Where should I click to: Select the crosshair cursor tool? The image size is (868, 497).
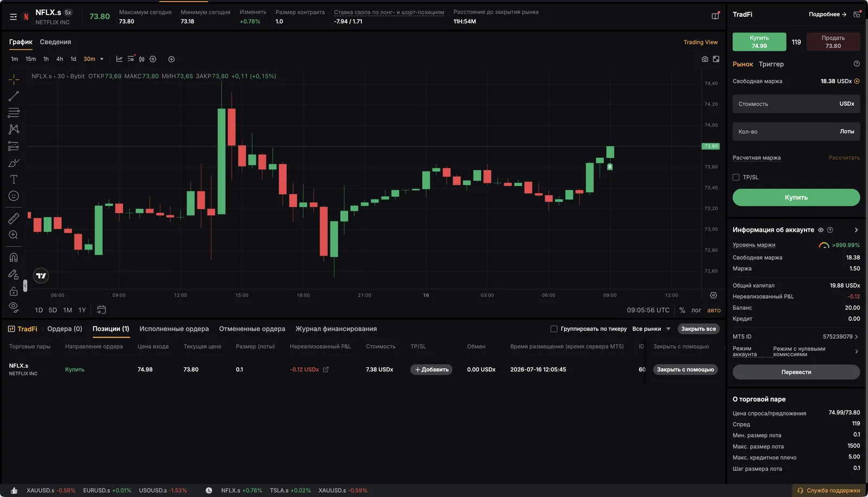click(x=14, y=80)
